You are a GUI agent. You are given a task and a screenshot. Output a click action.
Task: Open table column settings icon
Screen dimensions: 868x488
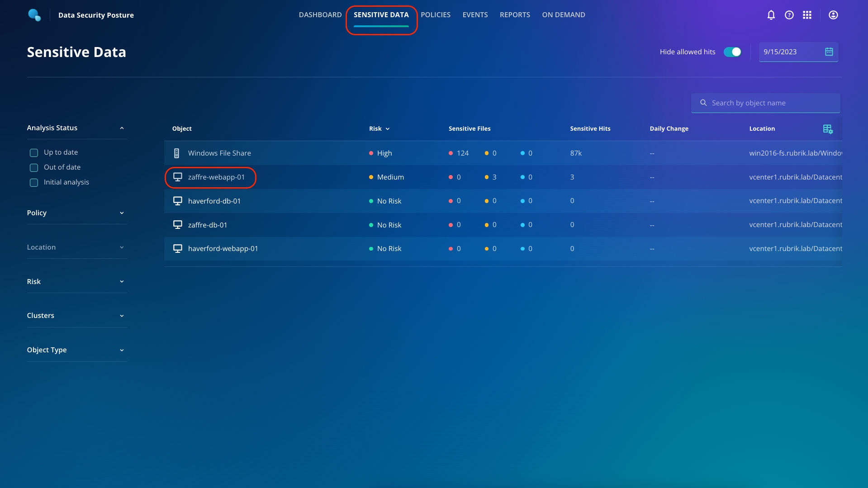click(x=828, y=129)
